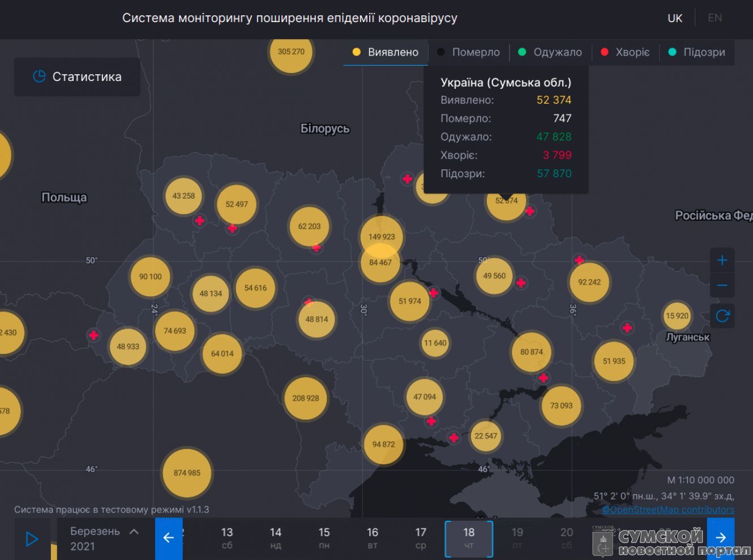Select date 16 вт on timeline

click(372, 537)
